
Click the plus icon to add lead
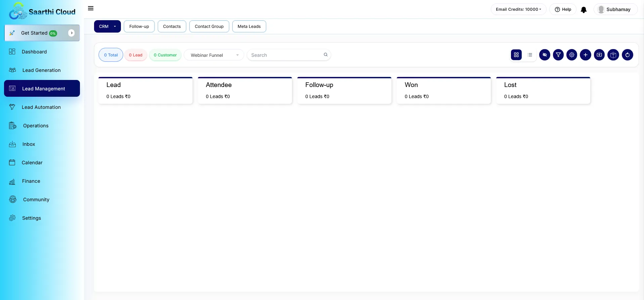click(x=586, y=55)
